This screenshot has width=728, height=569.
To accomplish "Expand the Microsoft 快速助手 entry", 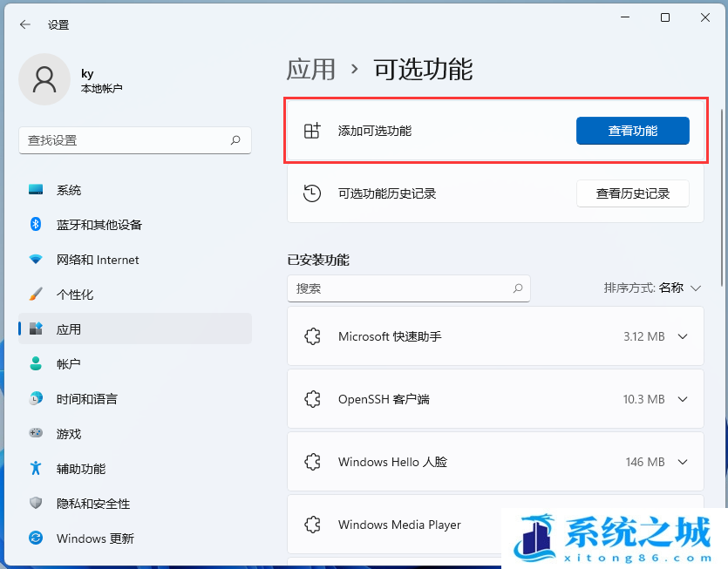I will [x=682, y=336].
